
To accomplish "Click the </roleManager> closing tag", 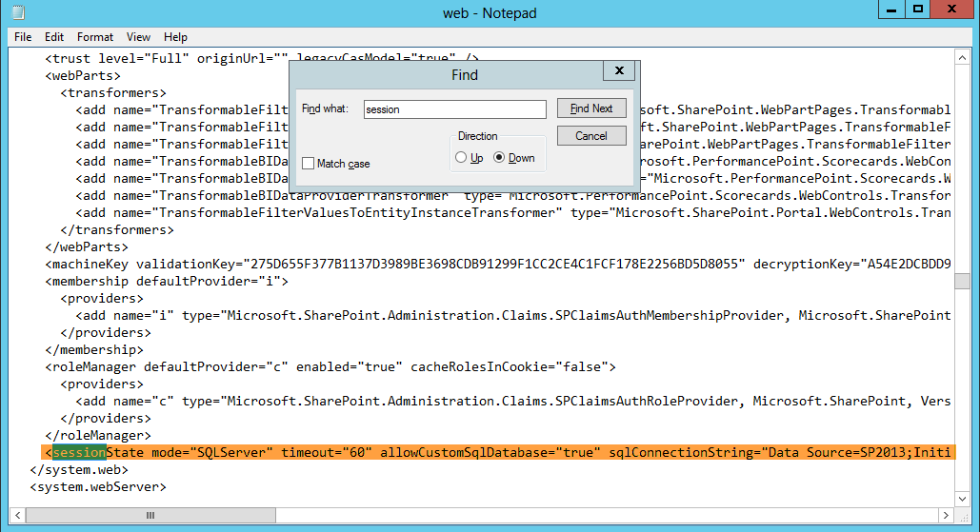I will [97, 435].
